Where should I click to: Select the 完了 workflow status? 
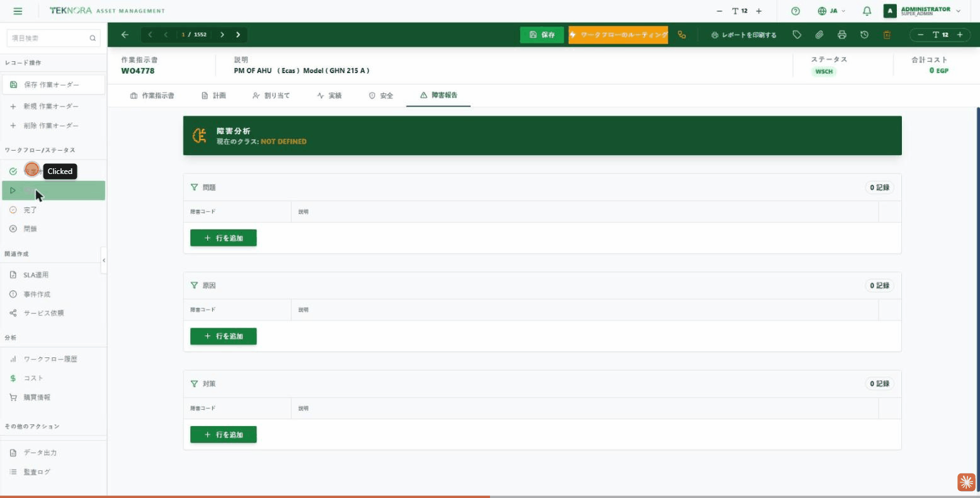53,210
